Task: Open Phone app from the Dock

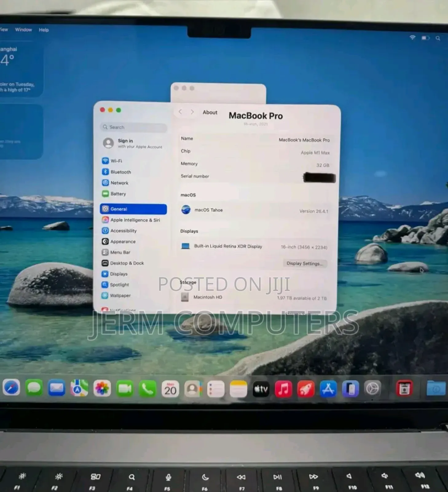Action: tap(147, 389)
